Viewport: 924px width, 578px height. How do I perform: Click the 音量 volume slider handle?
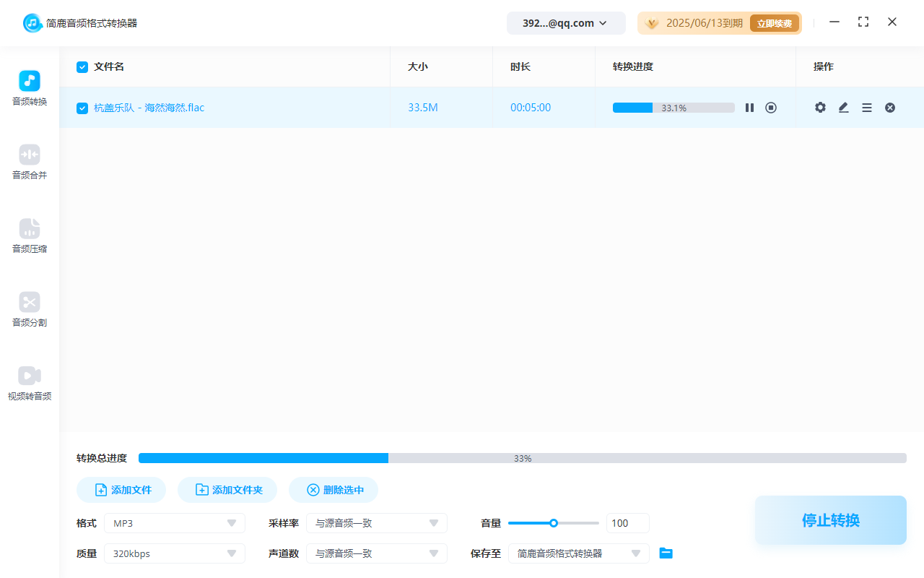(x=554, y=523)
